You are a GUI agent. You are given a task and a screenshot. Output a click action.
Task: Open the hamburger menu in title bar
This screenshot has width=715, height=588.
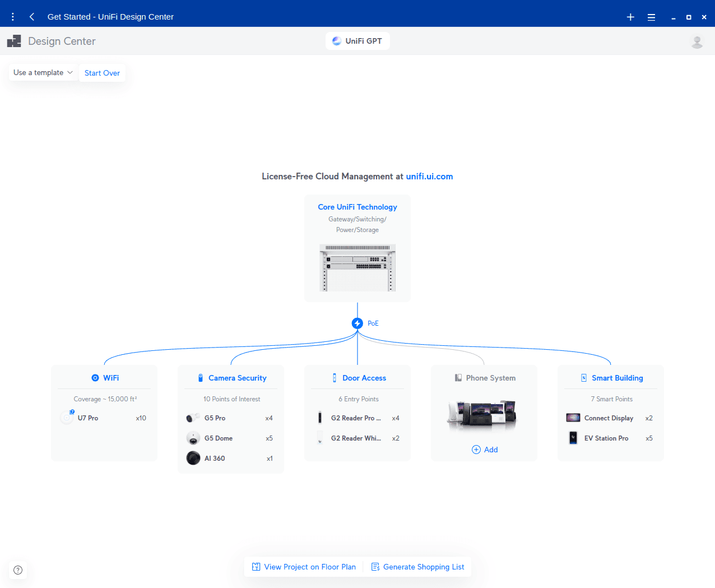click(651, 17)
